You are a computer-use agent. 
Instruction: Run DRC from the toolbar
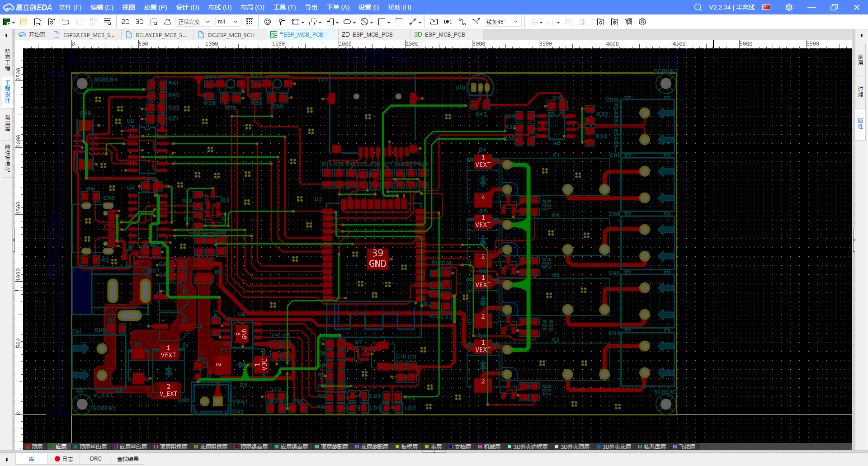pos(448,22)
